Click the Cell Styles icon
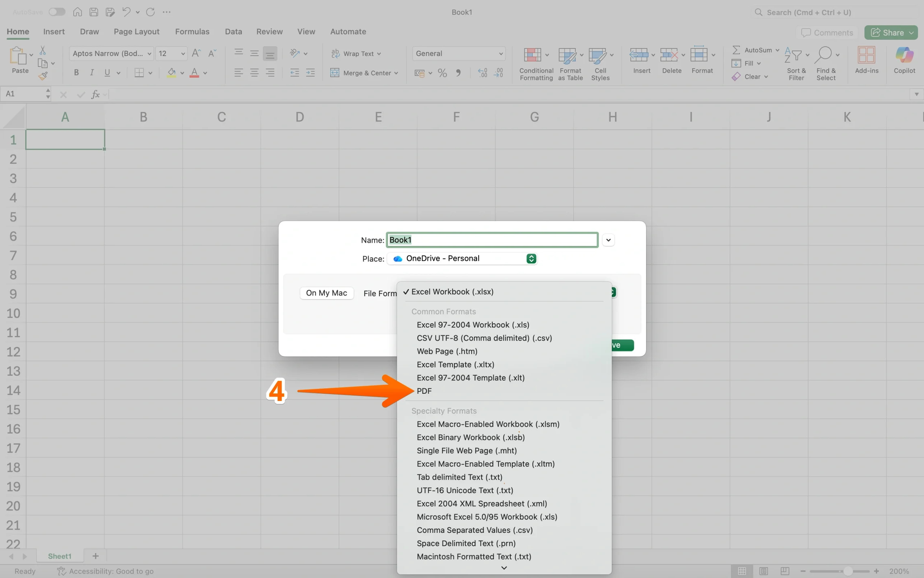 (x=597, y=55)
